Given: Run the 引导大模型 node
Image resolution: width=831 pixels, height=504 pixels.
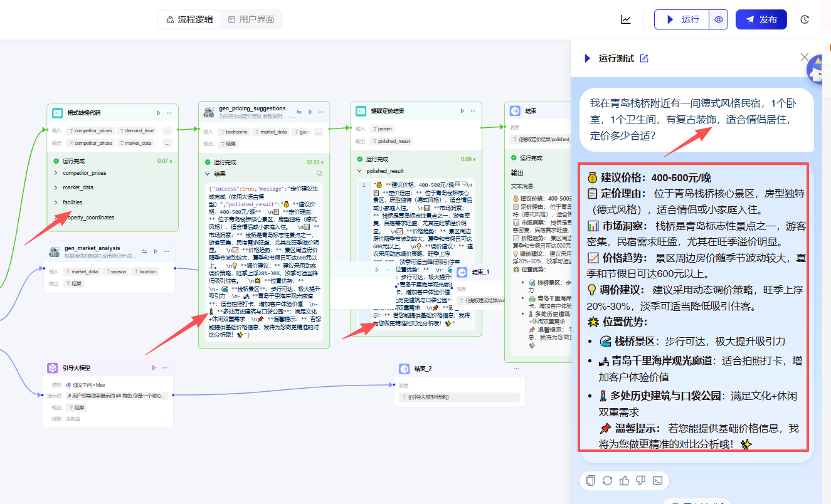Looking at the screenshot, I should click(154, 368).
